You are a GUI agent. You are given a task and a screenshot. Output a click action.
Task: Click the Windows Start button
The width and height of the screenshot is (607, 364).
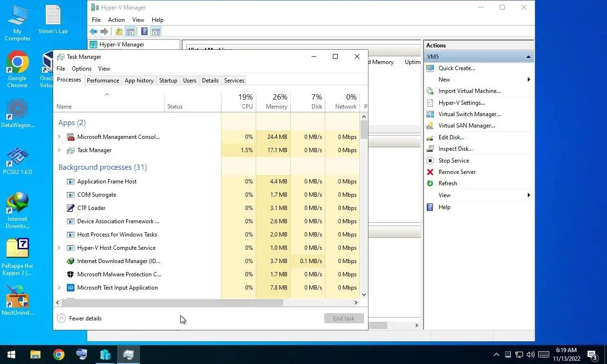[11, 355]
